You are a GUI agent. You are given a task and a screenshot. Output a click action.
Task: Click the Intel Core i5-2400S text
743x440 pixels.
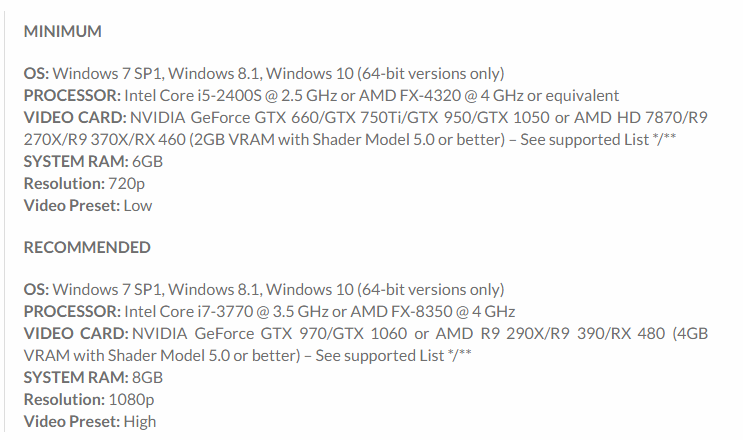tap(193, 96)
